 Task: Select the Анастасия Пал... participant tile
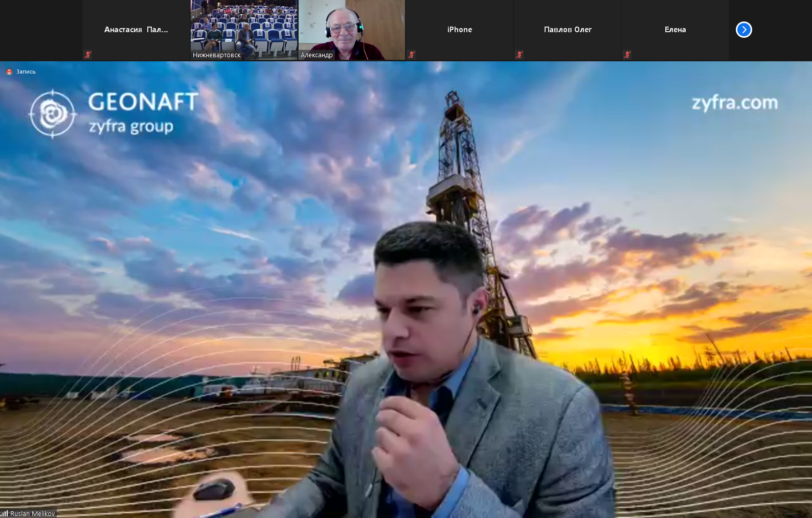pyautogui.click(x=136, y=30)
